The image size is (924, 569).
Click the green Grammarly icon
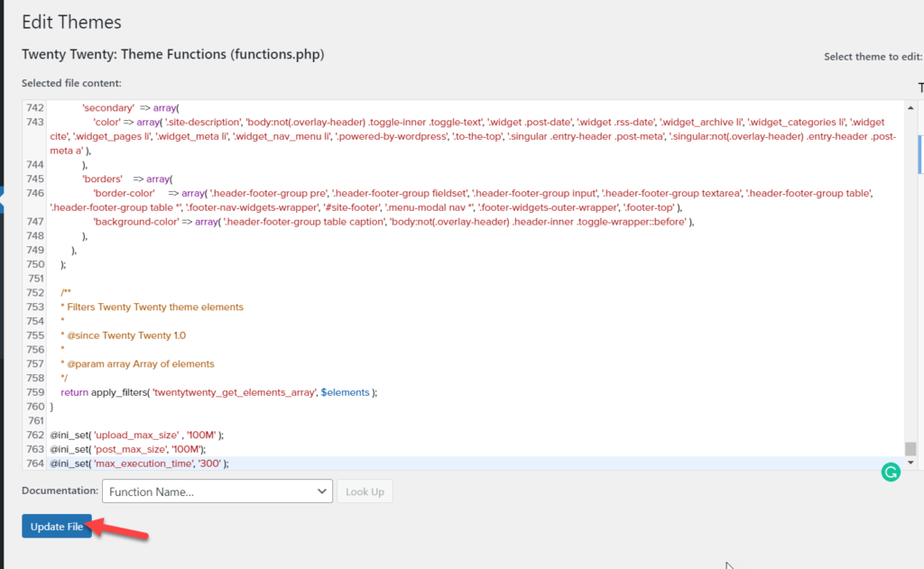891,472
